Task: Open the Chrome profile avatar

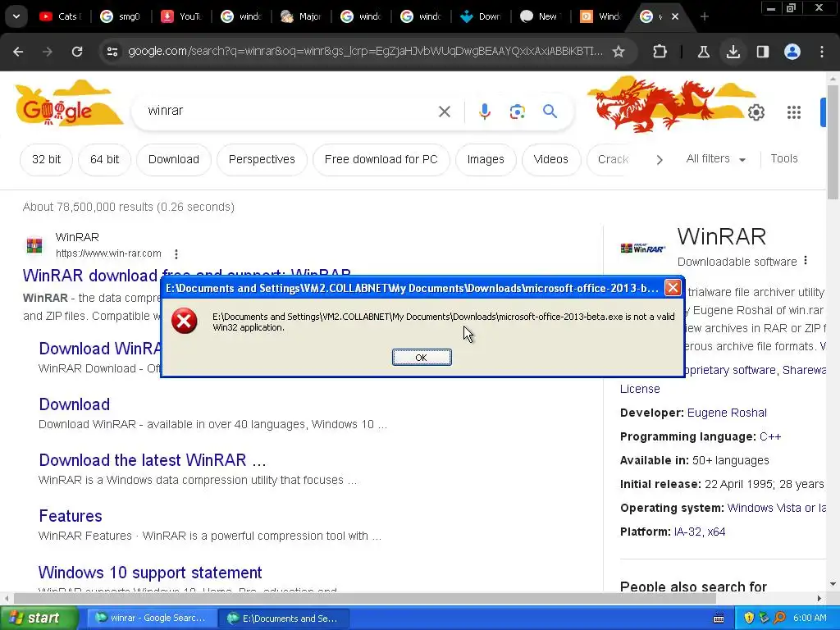Action: (x=792, y=52)
